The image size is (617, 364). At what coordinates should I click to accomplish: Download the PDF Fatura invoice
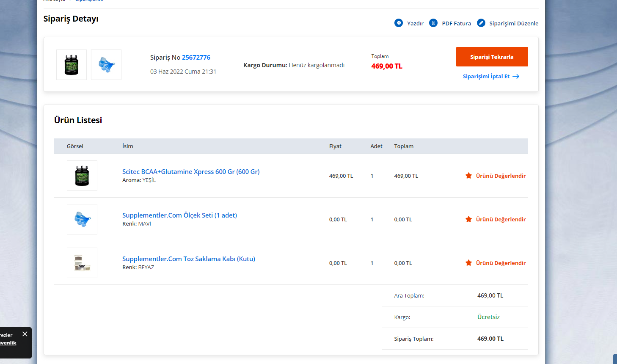pyautogui.click(x=456, y=23)
